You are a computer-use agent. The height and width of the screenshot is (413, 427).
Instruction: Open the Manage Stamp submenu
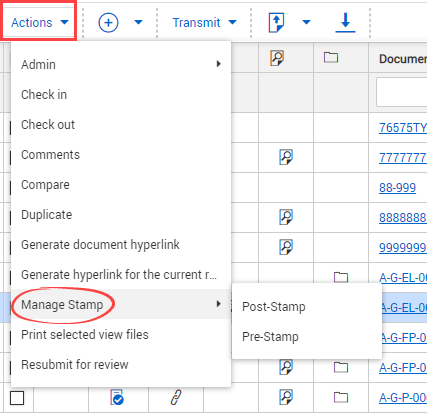pos(121,304)
